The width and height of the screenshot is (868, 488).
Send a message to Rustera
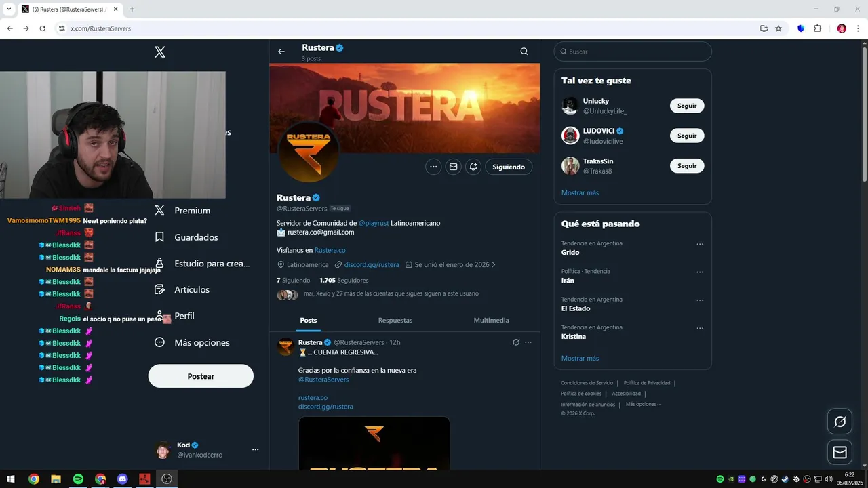[453, 167]
